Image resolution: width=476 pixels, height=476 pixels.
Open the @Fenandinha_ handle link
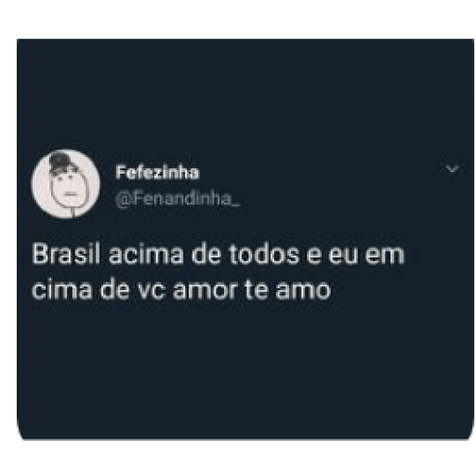[178, 199]
